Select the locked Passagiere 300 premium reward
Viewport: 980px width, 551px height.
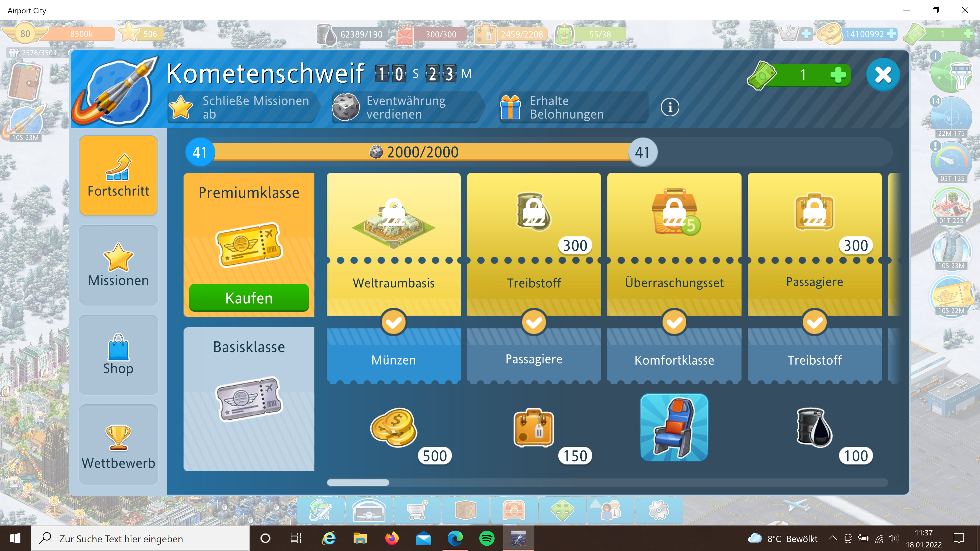click(815, 244)
